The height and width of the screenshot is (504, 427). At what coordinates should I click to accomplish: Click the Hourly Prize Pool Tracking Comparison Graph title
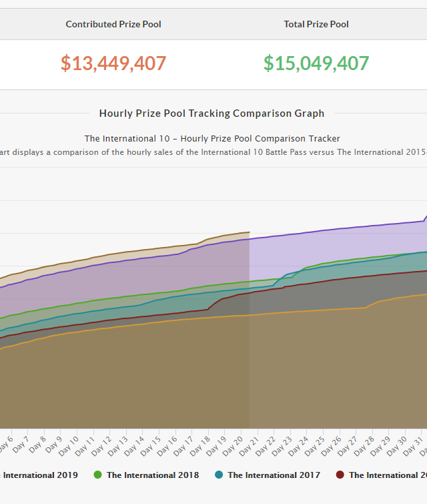point(211,113)
